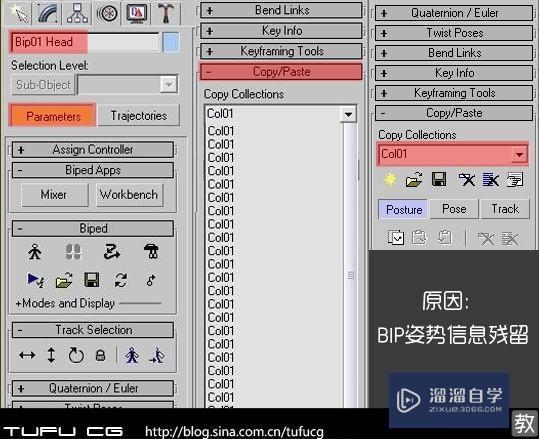This screenshot has height=439, width=539.
Task: Collapse Copy/Paste rollout in right panel
Action: coord(454,113)
